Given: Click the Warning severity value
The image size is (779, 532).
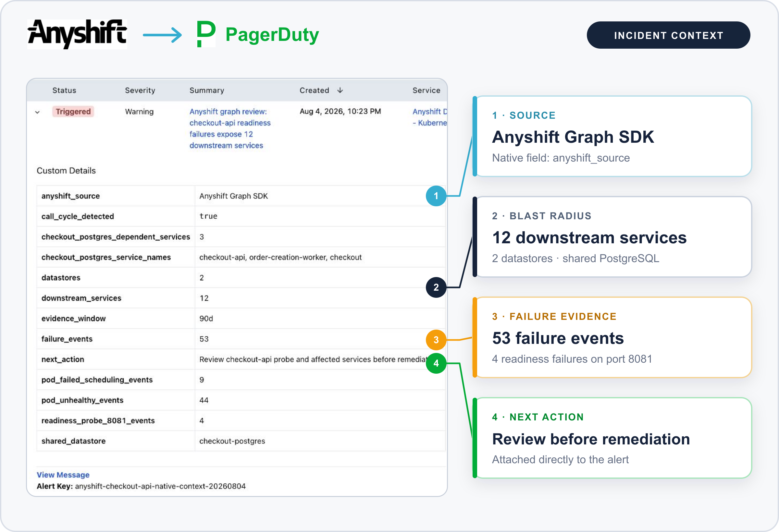Looking at the screenshot, I should coord(140,112).
